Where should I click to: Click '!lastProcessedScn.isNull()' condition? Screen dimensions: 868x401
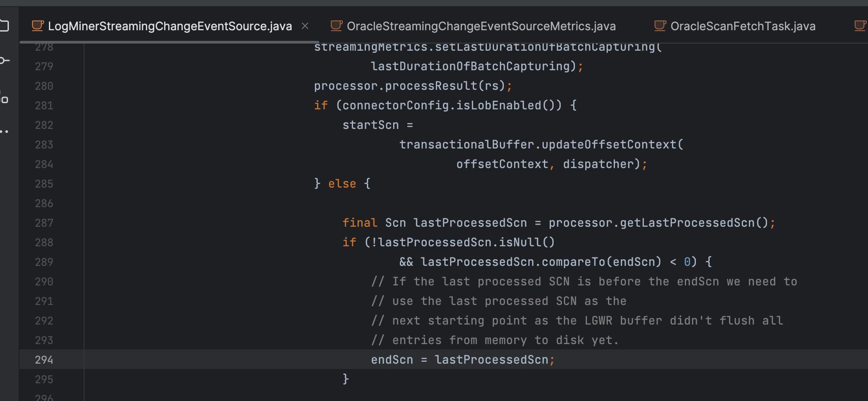pyautogui.click(x=463, y=242)
